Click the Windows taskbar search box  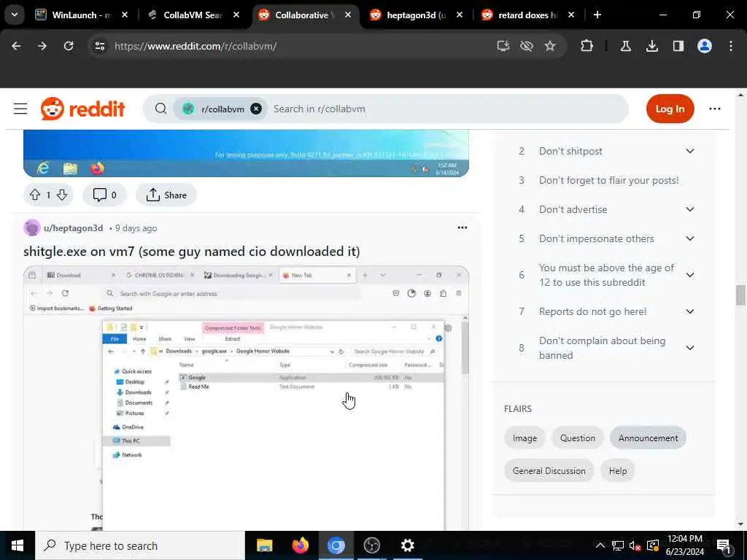point(140,545)
